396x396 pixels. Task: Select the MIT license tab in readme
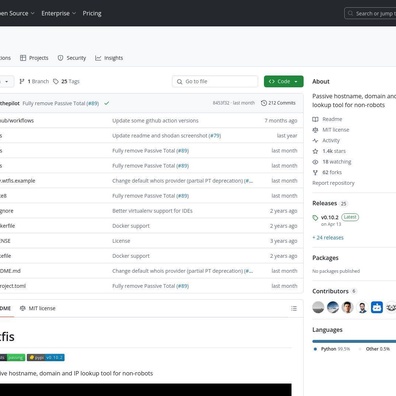click(x=38, y=308)
